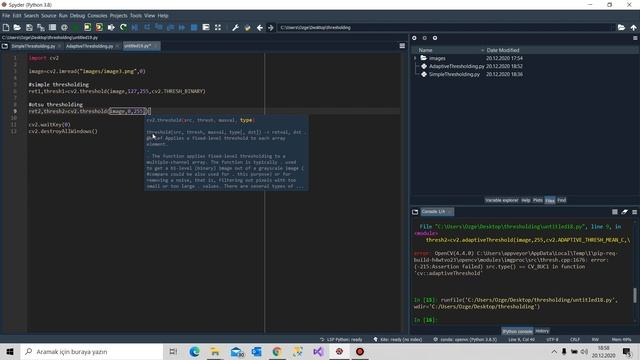640x360 pixels.
Task: Open the Tools menu
Action: 136,16
